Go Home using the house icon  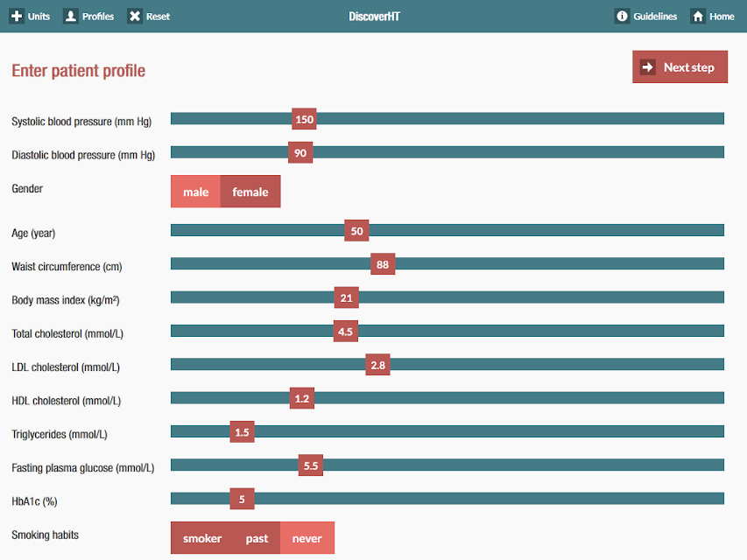point(698,17)
